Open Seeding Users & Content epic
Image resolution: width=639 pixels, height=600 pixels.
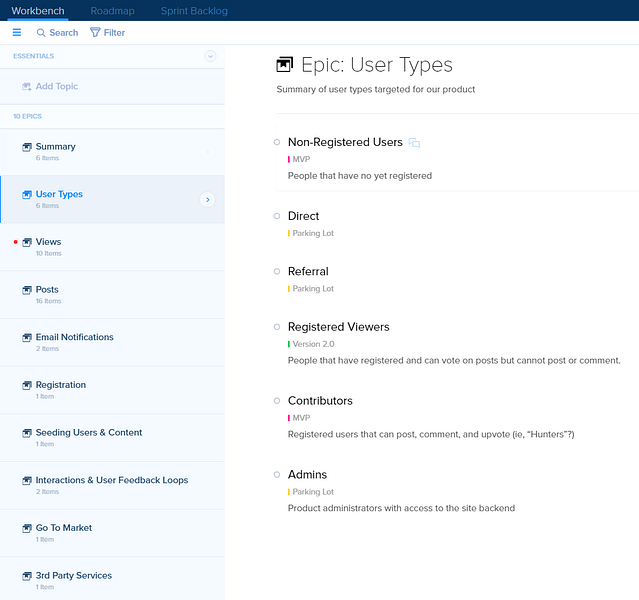(x=112, y=438)
